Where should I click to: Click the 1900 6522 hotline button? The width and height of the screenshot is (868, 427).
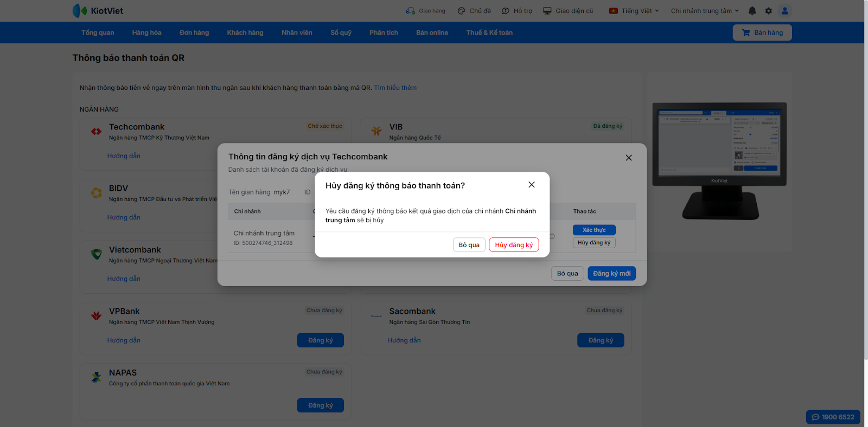(833, 417)
